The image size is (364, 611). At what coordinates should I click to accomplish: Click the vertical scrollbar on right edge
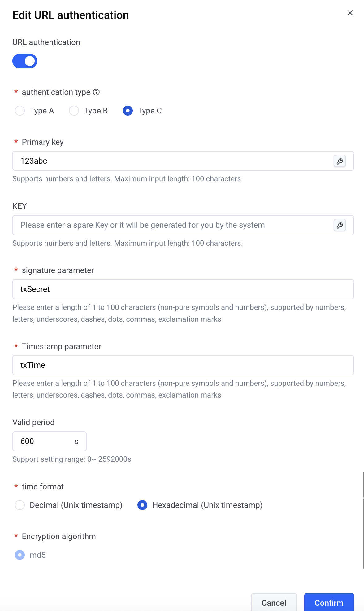(363, 521)
